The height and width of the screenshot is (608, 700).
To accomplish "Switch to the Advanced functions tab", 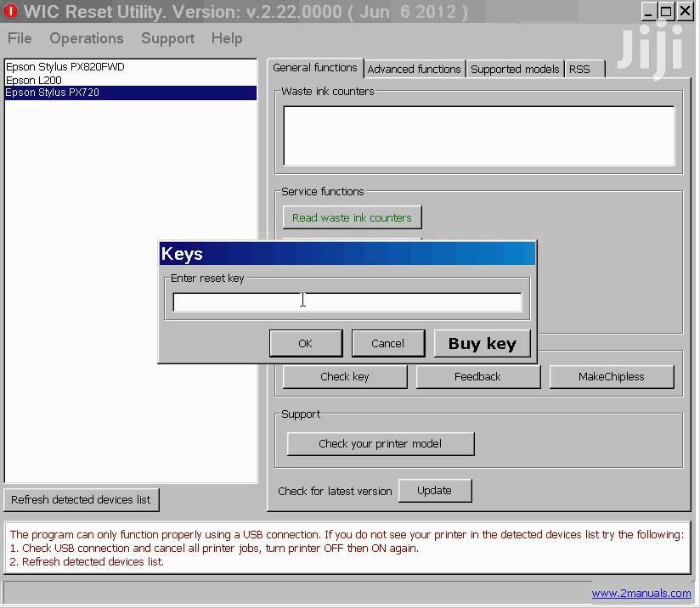I will (x=414, y=70).
